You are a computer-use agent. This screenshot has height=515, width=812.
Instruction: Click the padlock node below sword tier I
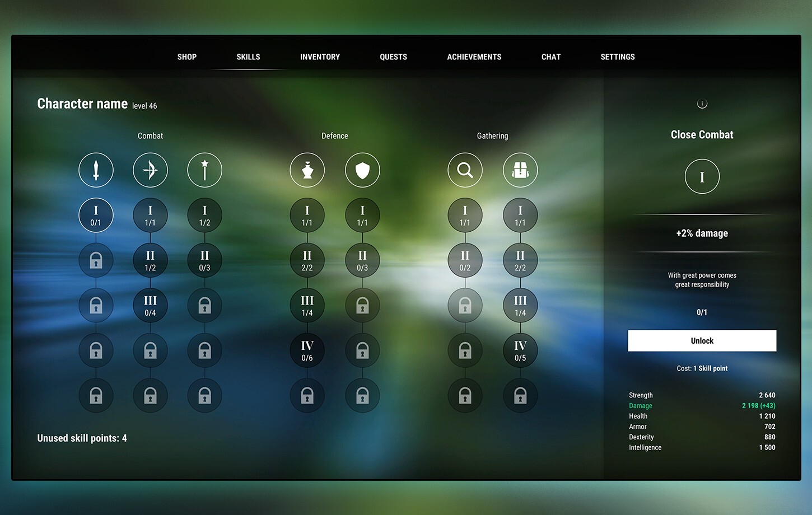coord(96,260)
